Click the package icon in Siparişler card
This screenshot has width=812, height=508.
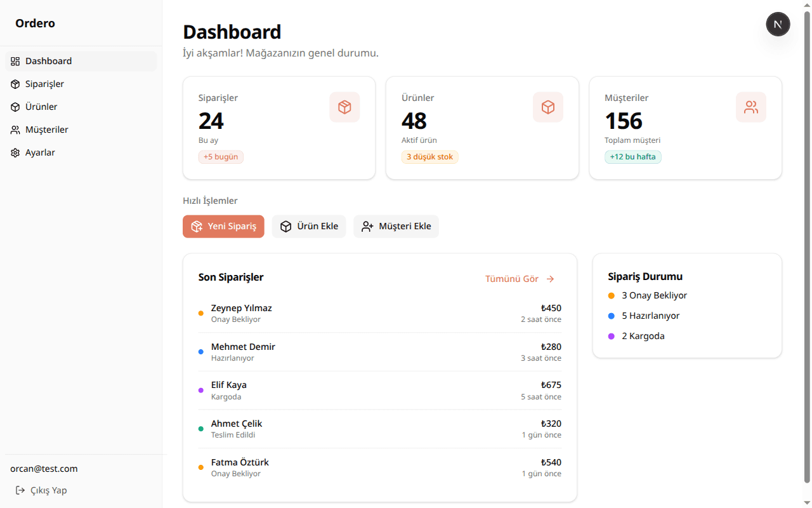344,107
